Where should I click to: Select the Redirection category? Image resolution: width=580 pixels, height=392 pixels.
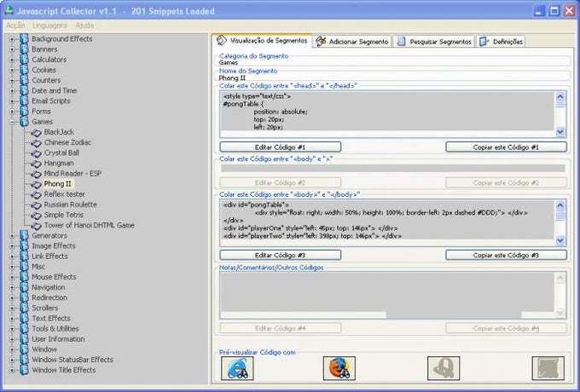49,297
